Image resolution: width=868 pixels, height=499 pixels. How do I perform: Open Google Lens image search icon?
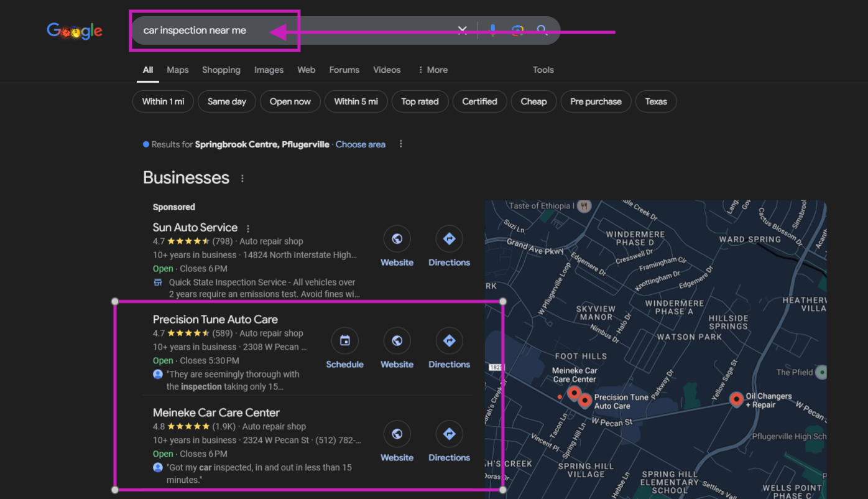click(x=517, y=30)
